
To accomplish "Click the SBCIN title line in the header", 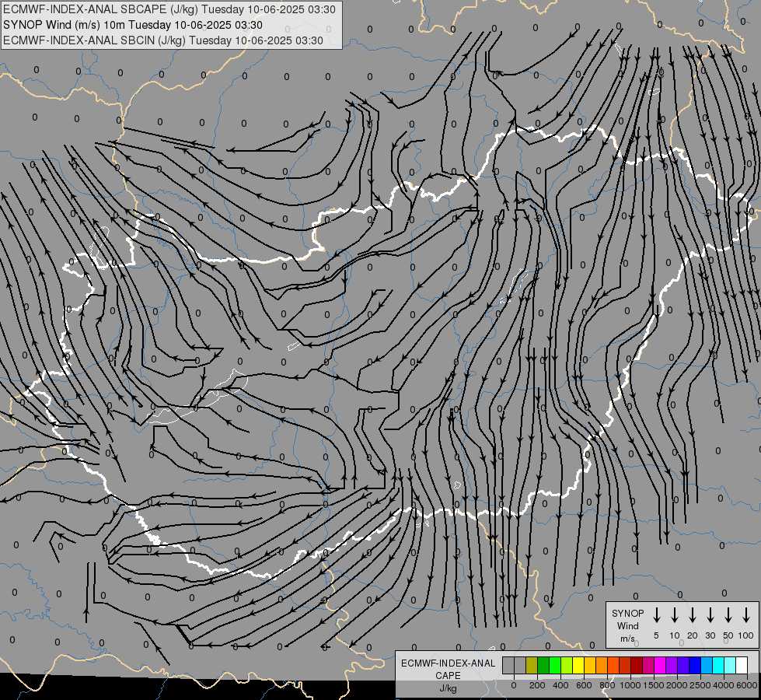I will pyautogui.click(x=163, y=40).
